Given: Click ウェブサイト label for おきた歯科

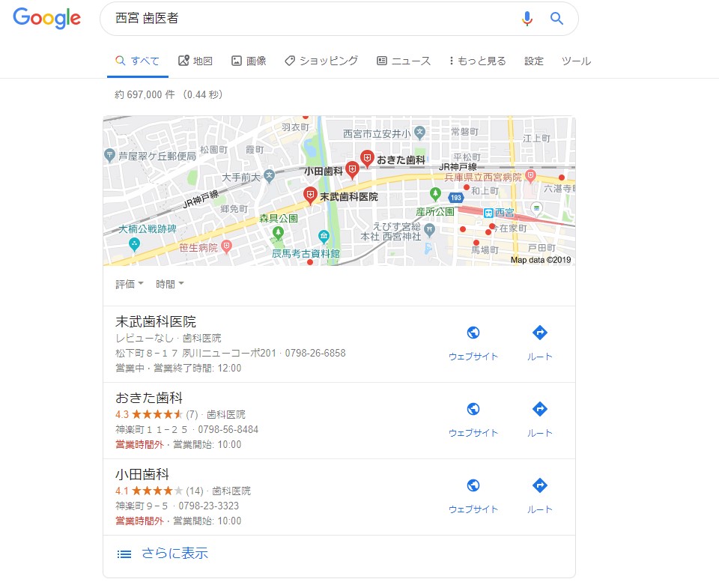Looking at the screenshot, I should click(x=473, y=433).
